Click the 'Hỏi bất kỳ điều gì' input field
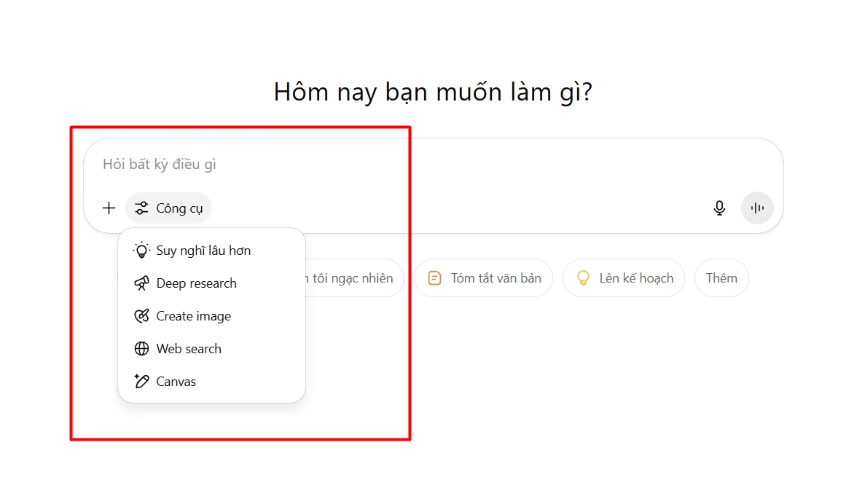This screenshot has height=504, width=846. [434, 165]
